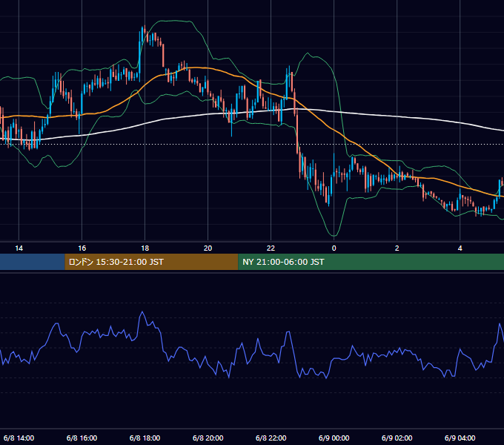Click the 6/9 04:00 label on the lower axis
504x445 pixels.
pyautogui.click(x=460, y=438)
